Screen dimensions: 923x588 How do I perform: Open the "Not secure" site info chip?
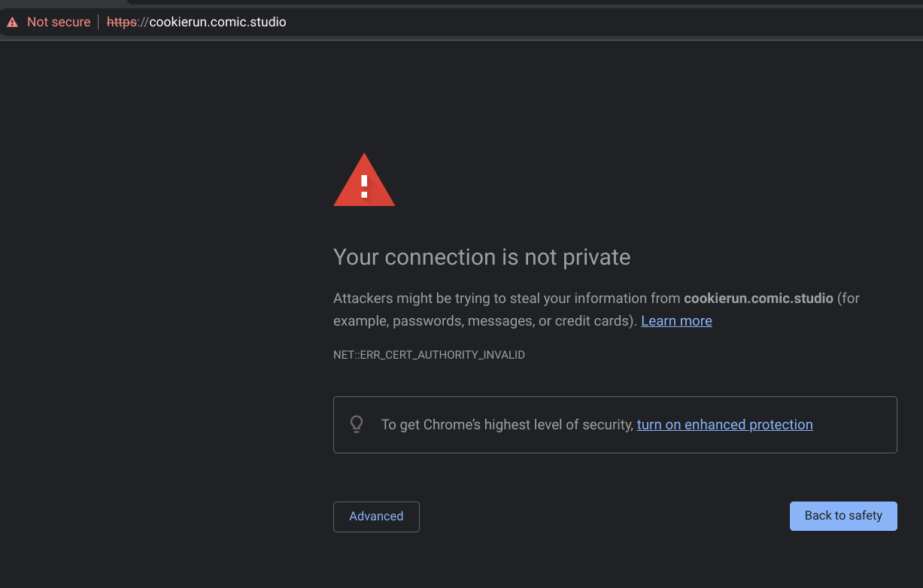pyautogui.click(x=58, y=22)
